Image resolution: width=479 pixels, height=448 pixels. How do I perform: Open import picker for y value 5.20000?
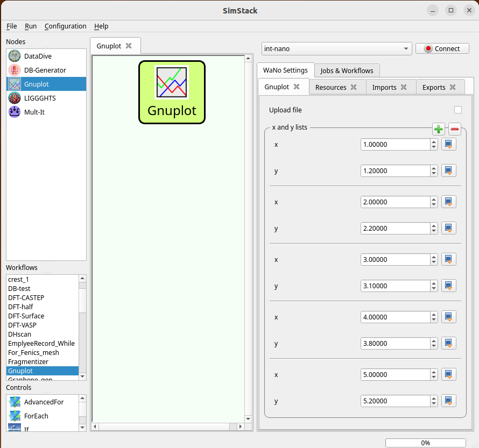[448, 401]
